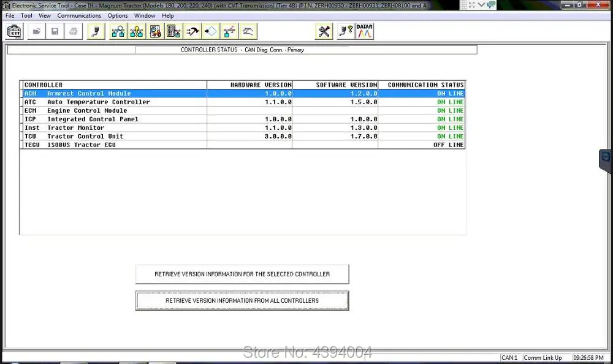
Task: Click the CONTROLLER column header
Action: [x=115, y=85]
